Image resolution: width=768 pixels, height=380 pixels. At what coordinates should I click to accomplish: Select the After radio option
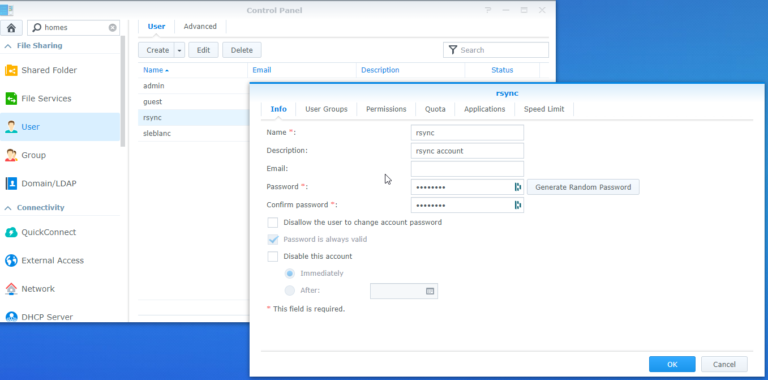coord(289,290)
